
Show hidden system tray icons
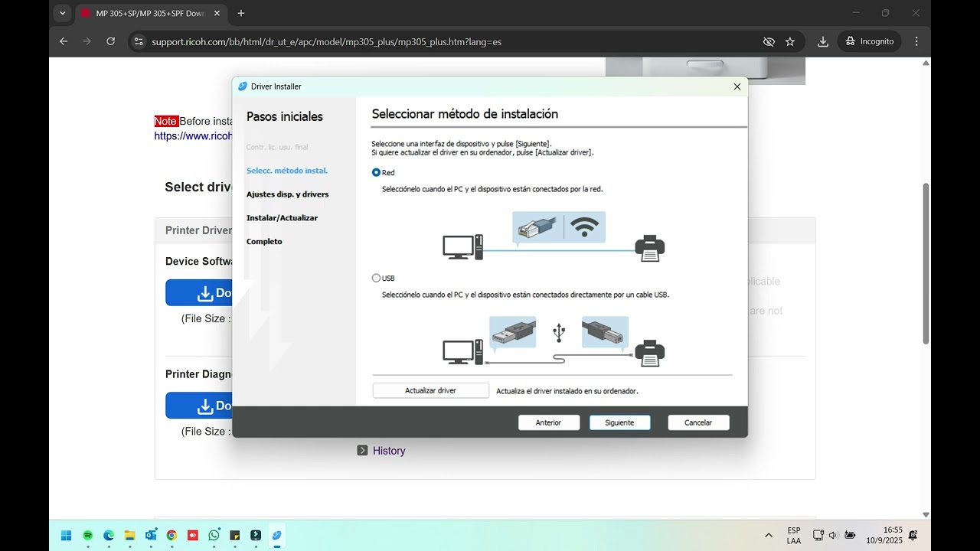pos(769,535)
